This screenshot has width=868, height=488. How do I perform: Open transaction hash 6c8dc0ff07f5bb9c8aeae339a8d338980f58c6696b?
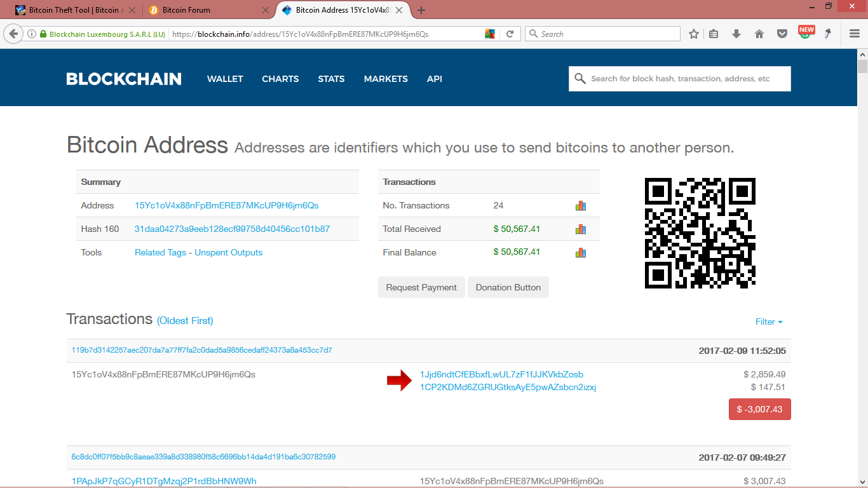pyautogui.click(x=203, y=457)
